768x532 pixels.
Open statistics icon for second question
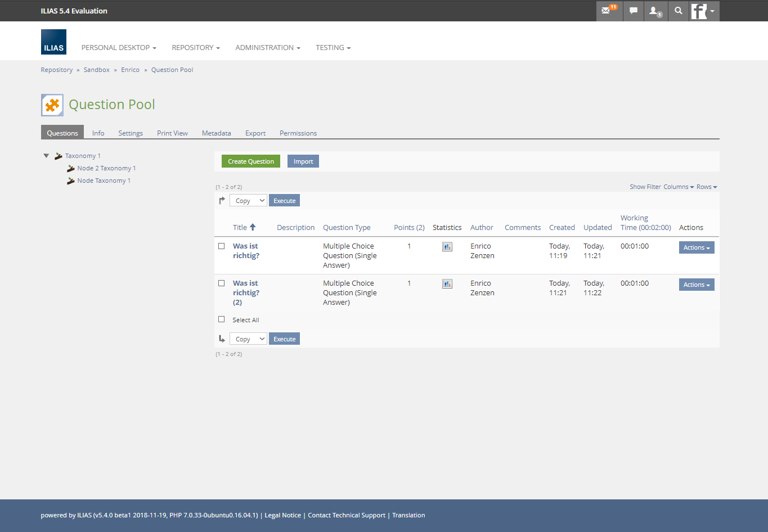pyautogui.click(x=447, y=283)
